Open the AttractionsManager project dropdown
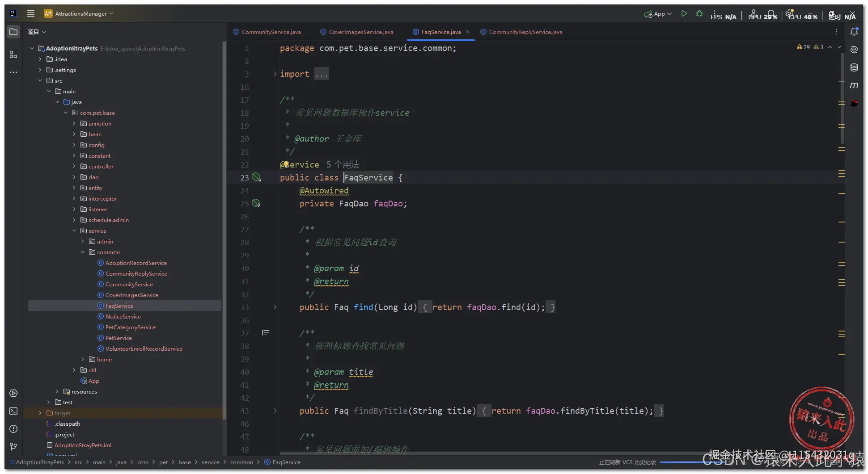The width and height of the screenshot is (868, 474). click(79, 14)
